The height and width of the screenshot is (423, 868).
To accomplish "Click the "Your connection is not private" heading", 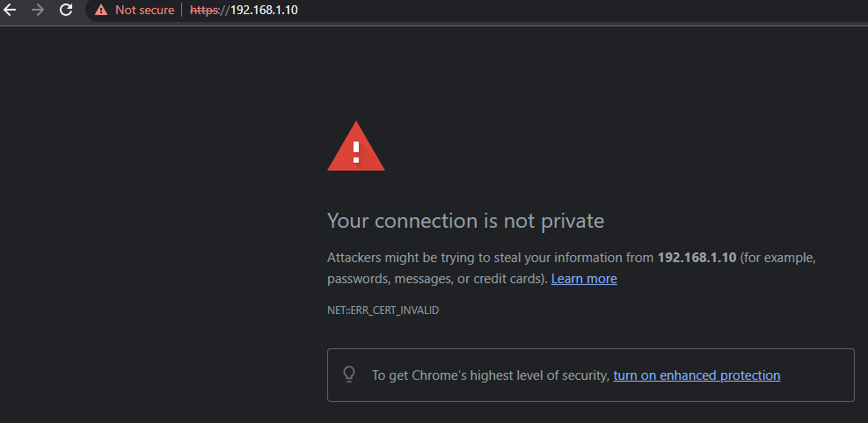I will (465, 221).
